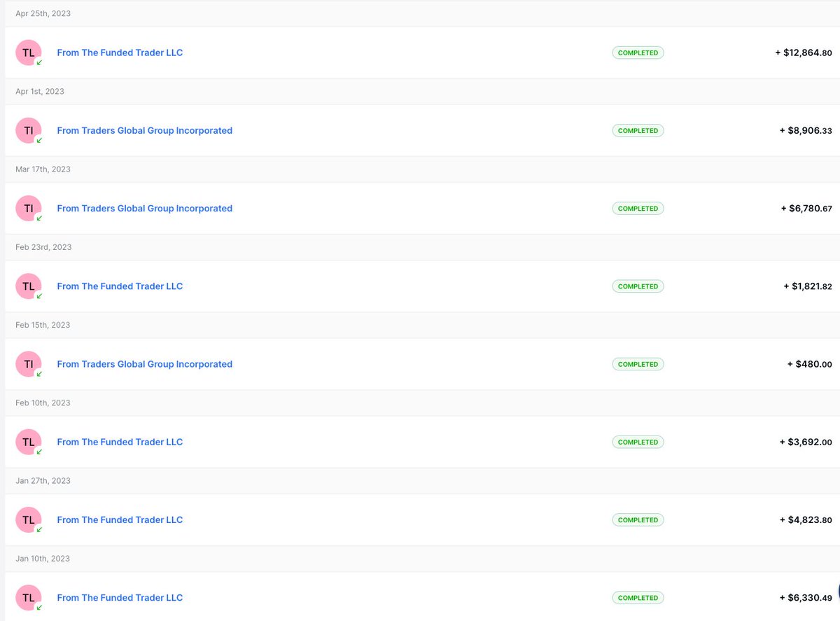Image resolution: width=840 pixels, height=621 pixels.
Task: Click the Apr 25th, 2023 date header
Action: [x=43, y=13]
